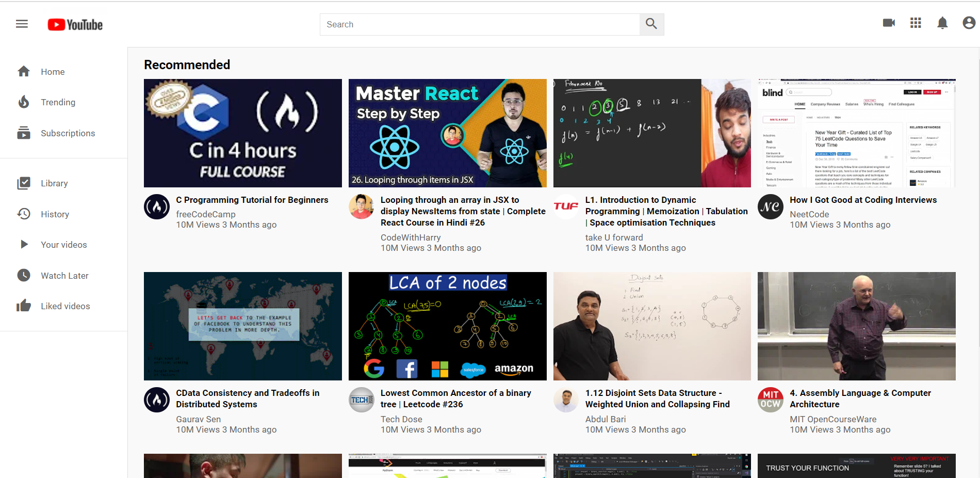Open C Programming Tutorial for Beginners title
Image resolution: width=980 pixels, height=478 pixels.
click(252, 200)
